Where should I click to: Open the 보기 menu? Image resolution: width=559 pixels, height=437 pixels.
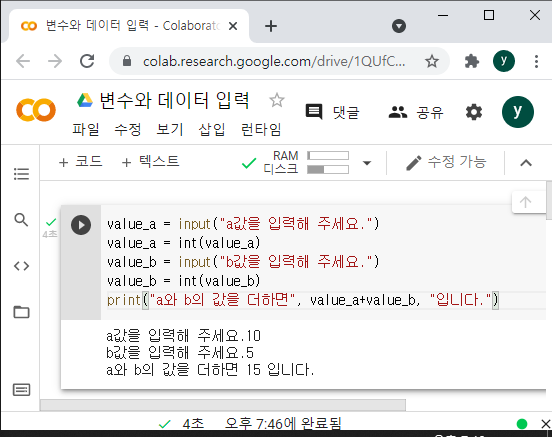(170, 129)
